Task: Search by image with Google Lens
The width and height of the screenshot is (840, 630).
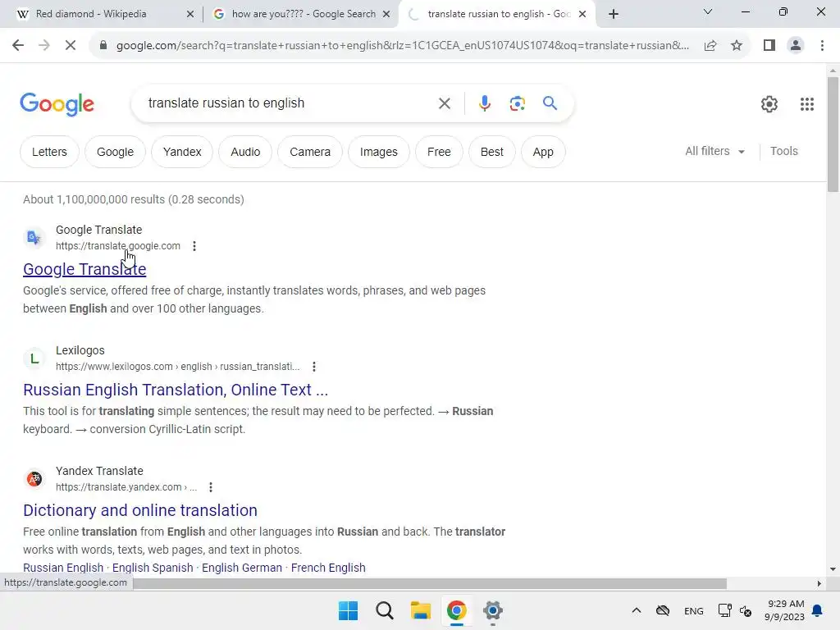Action: point(517,103)
